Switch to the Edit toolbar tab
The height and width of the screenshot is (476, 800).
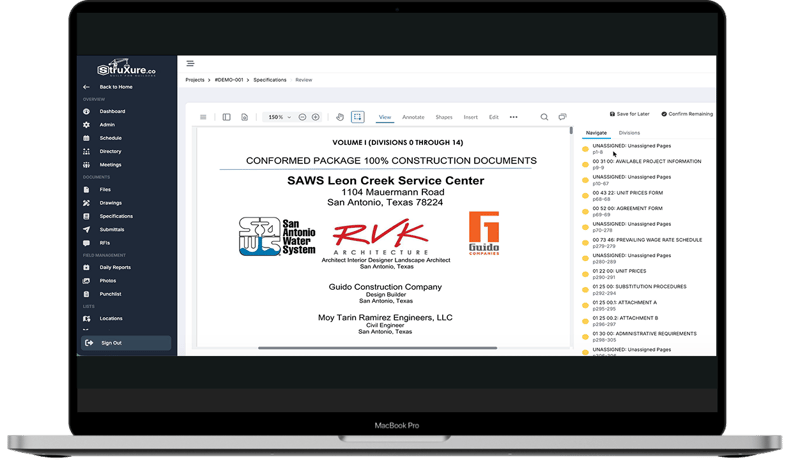494,117
